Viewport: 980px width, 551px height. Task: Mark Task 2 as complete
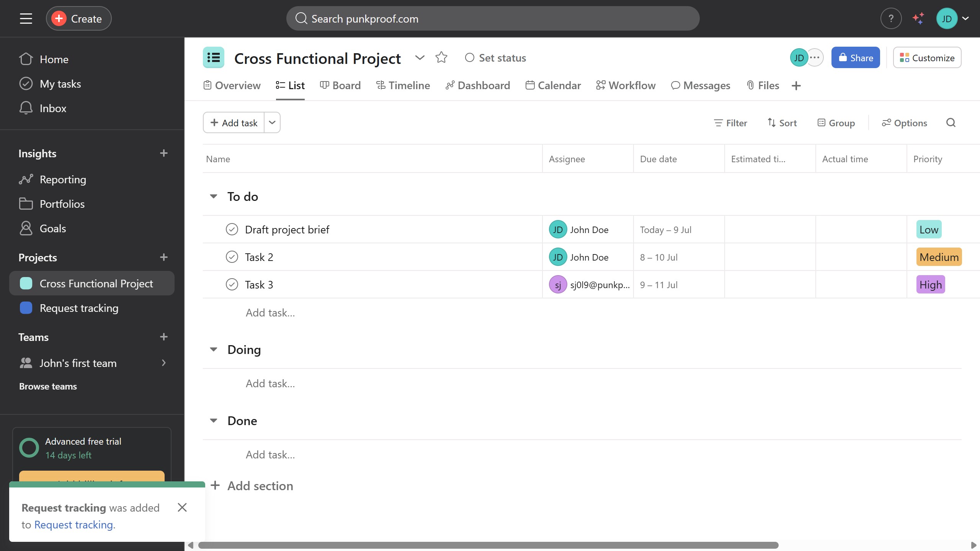pos(232,257)
